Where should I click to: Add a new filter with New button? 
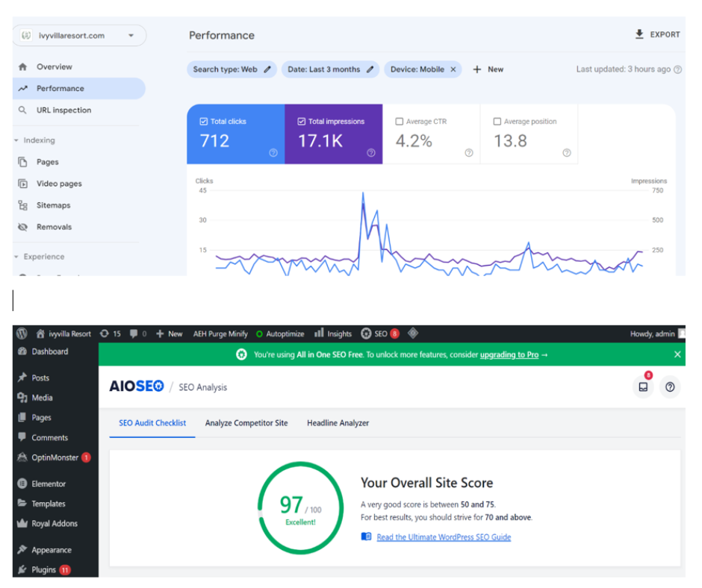(x=488, y=69)
